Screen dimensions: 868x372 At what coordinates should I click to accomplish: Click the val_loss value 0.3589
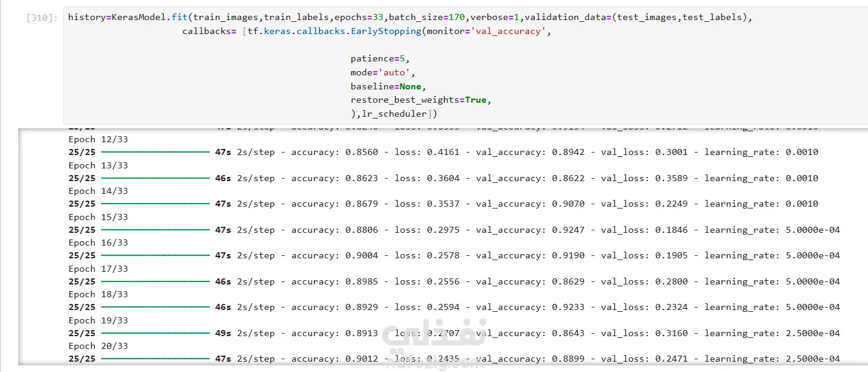pyautogui.click(x=671, y=178)
